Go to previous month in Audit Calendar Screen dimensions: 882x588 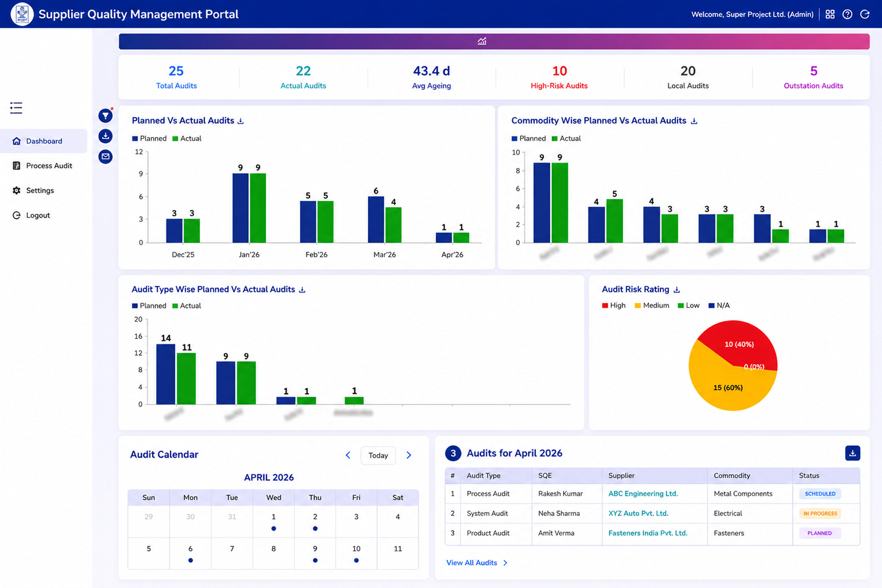pos(348,455)
